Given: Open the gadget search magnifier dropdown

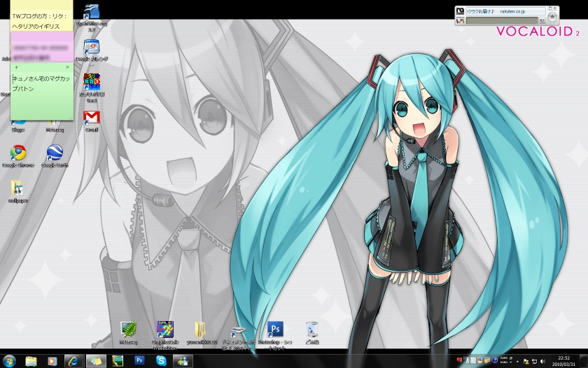Looking at the screenshot, I should coord(542,20).
